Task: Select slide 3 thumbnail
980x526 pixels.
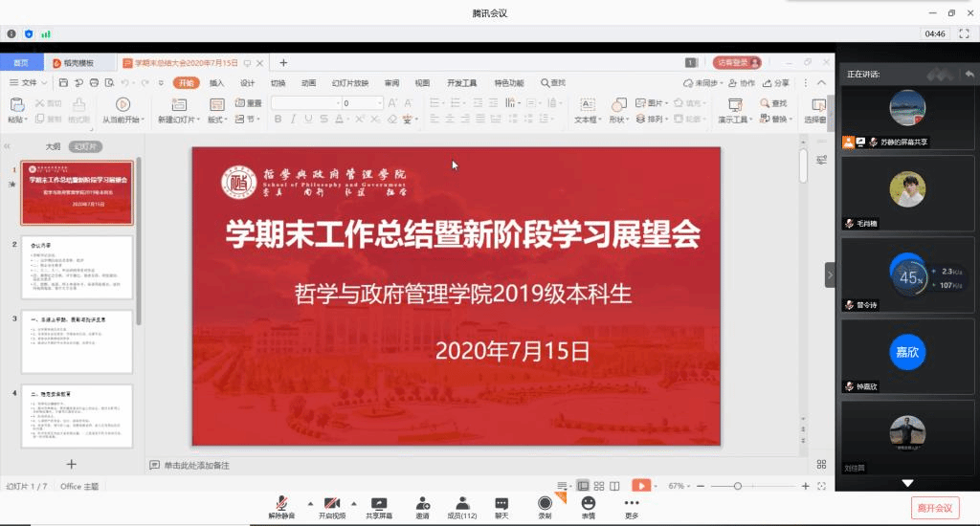Action: [x=77, y=341]
